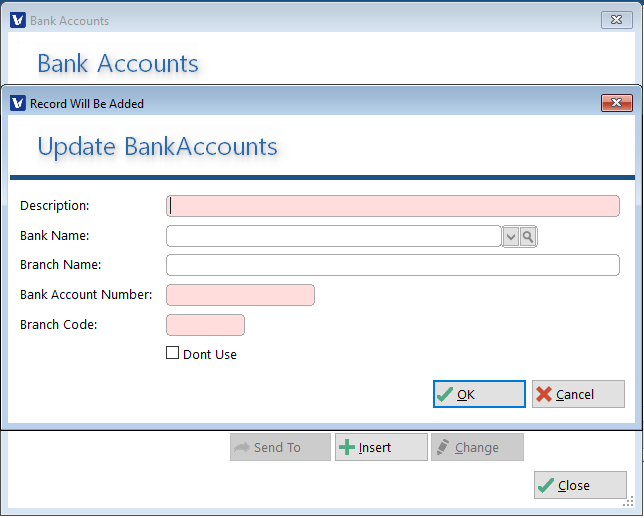Click the app icon in Bank Accounts title bar
The width and height of the screenshot is (644, 518).
[x=18, y=20]
